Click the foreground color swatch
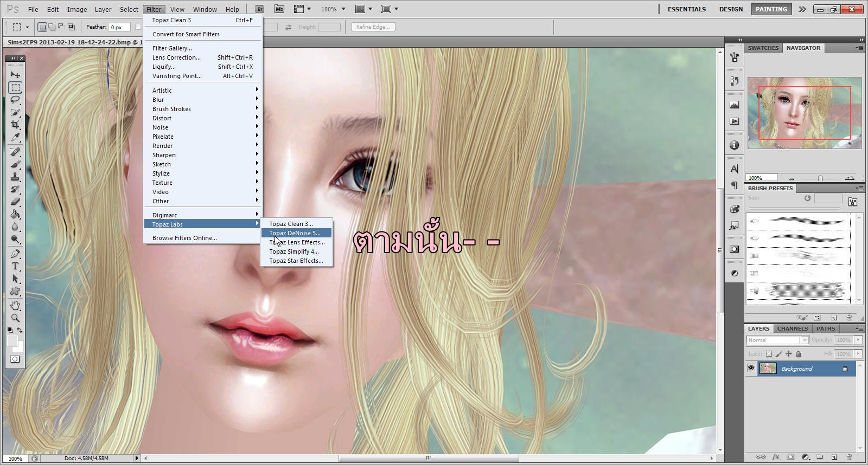The image size is (868, 465). click(x=12, y=341)
